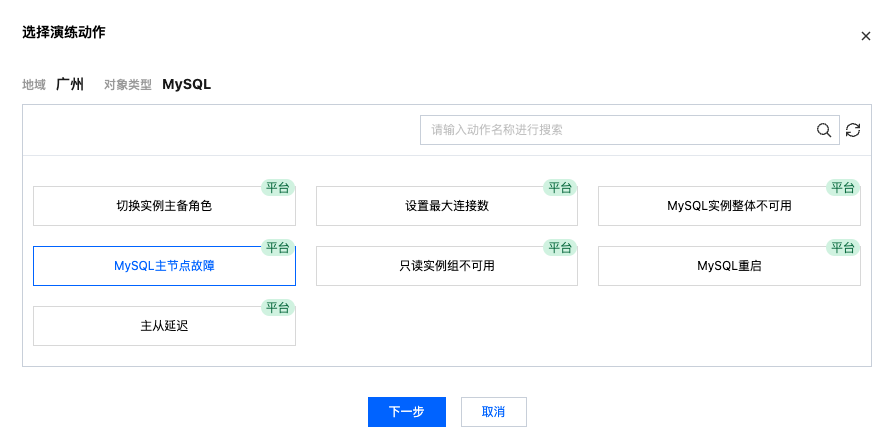Select the 只读实例组不可用 action
Viewport: 892px width, 448px height.
(x=446, y=266)
